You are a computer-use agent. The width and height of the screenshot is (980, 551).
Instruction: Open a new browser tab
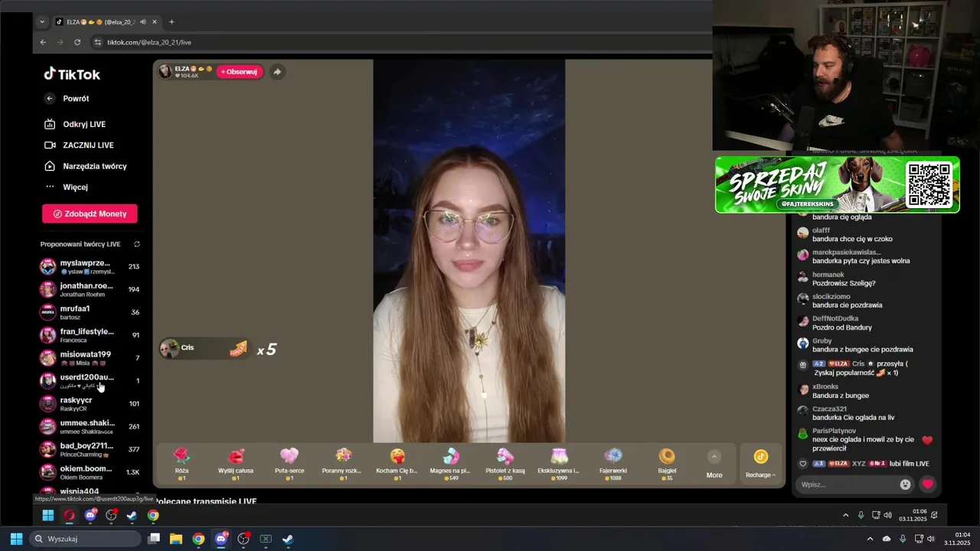click(171, 22)
